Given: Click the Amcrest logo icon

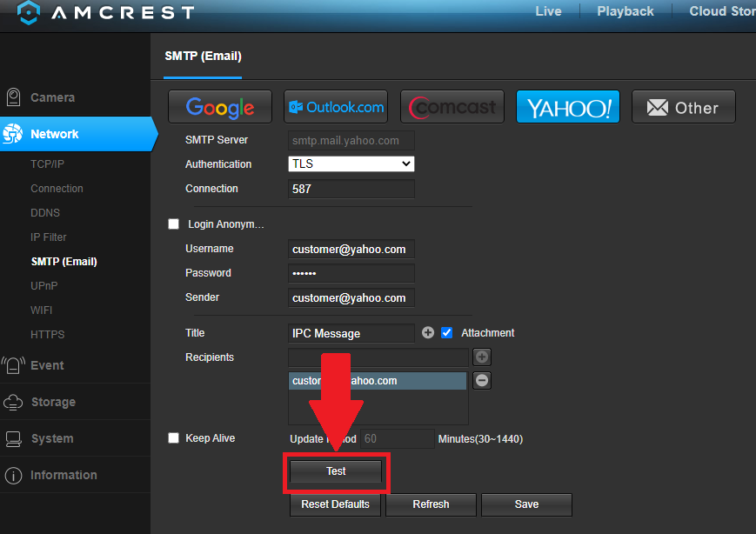Looking at the screenshot, I should 29,12.
